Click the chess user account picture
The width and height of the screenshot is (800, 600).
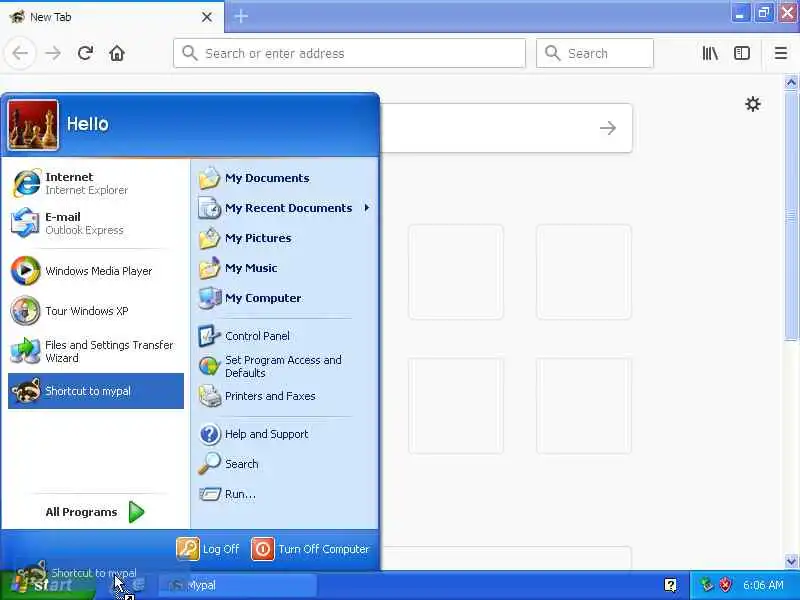33,125
